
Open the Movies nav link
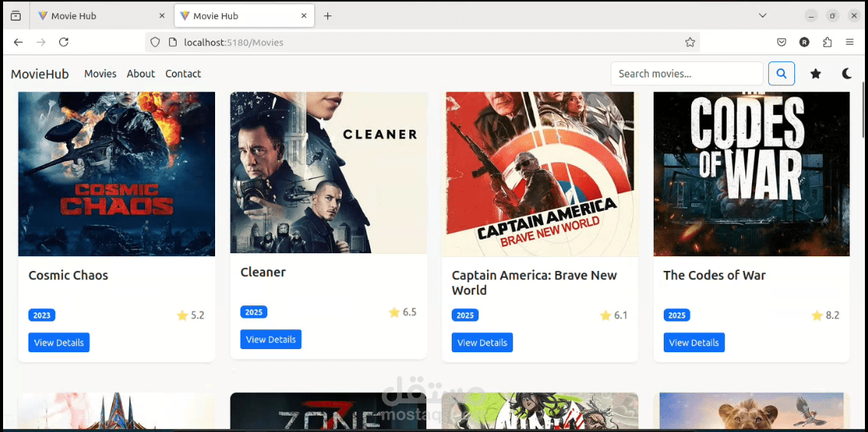100,74
